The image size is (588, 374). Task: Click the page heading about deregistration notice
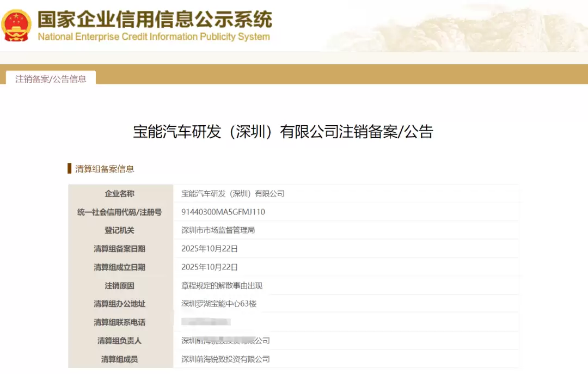[x=283, y=132]
